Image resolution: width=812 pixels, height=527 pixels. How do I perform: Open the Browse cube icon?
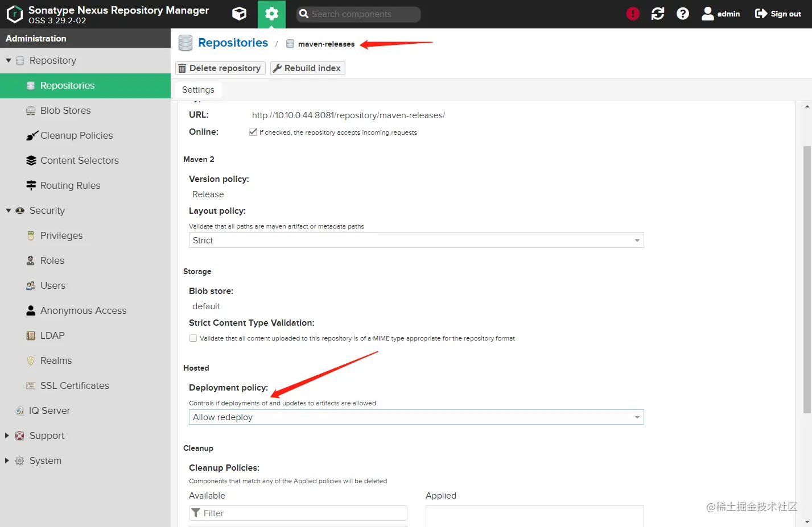tap(240, 14)
